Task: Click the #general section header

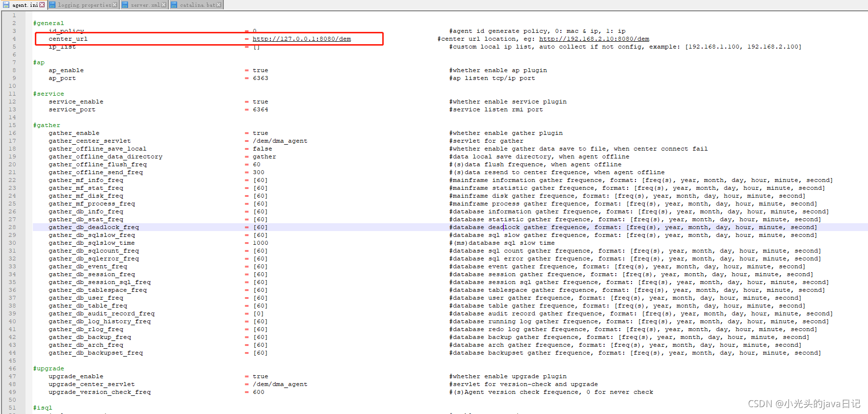Action: [49, 23]
